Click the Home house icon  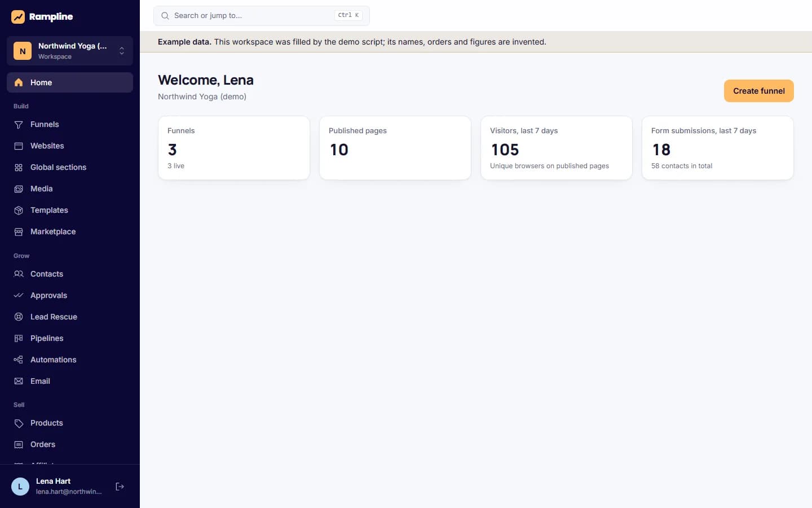[x=19, y=82]
